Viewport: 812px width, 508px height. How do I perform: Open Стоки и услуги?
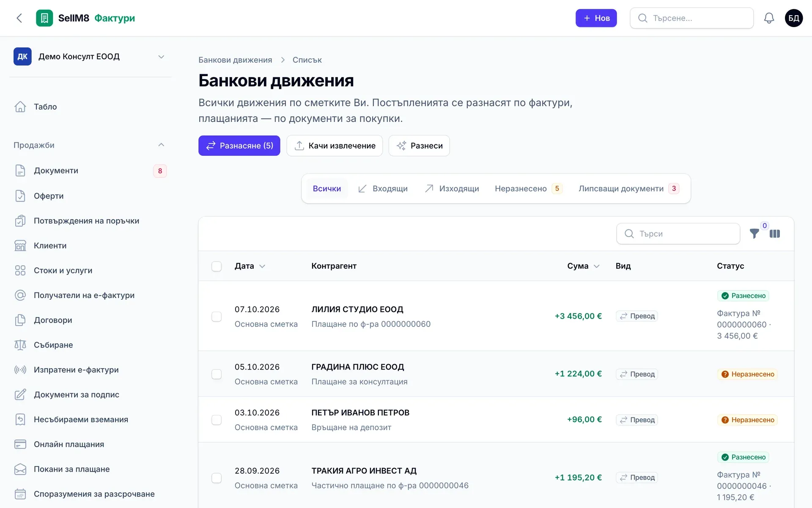[x=90, y=270]
